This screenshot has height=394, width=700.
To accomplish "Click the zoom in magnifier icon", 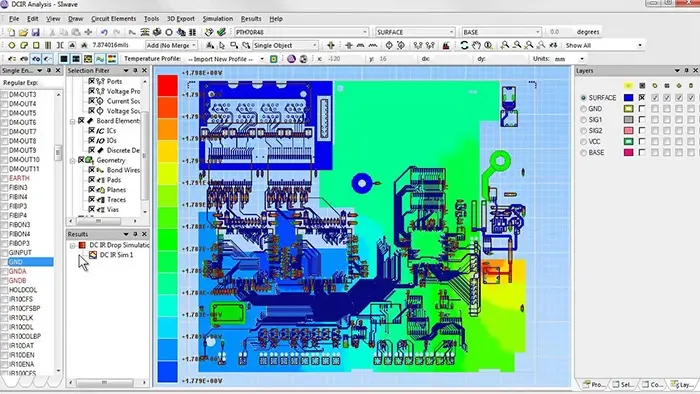I will [x=504, y=46].
